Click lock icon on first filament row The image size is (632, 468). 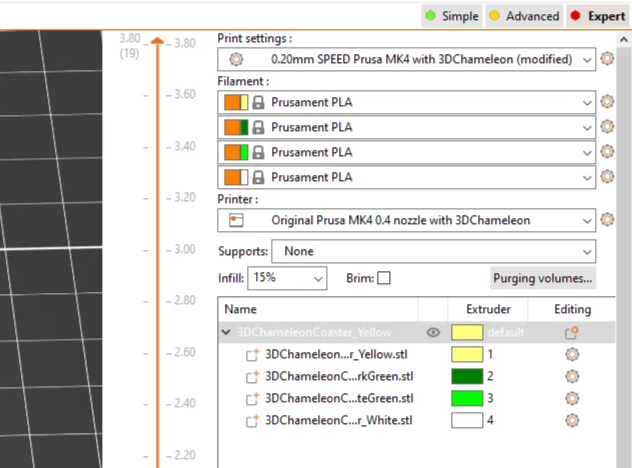tap(258, 102)
